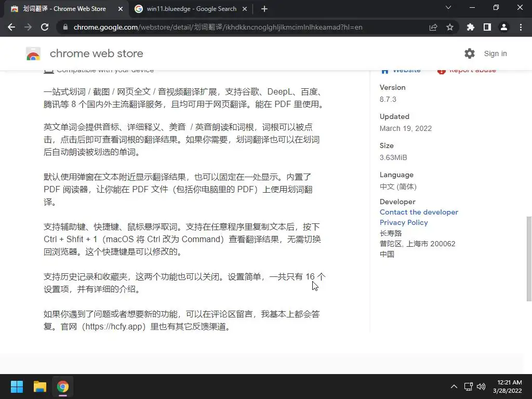Open the web store settings gear
Screen dimensions: 532x399
pyautogui.click(x=470, y=54)
